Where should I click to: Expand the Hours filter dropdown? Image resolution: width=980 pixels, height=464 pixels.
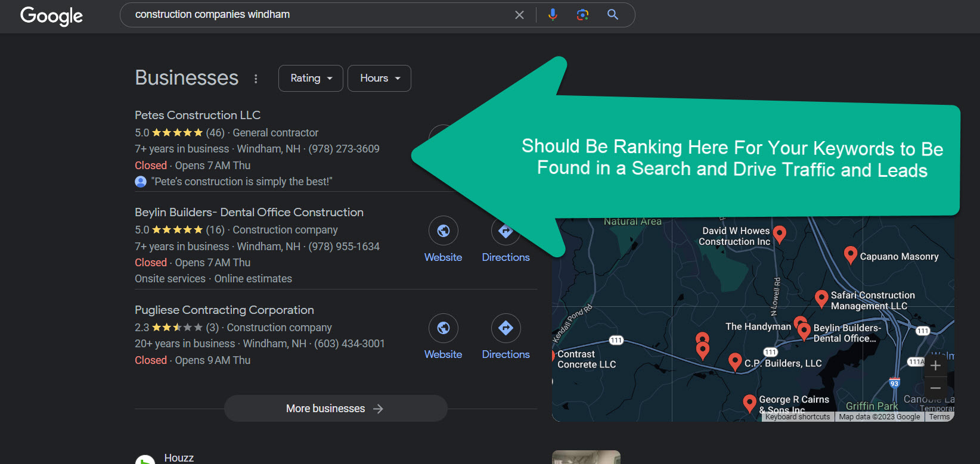[x=379, y=79]
